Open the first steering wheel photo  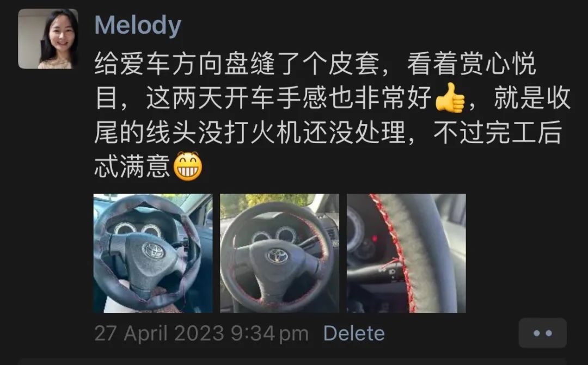[153, 253]
